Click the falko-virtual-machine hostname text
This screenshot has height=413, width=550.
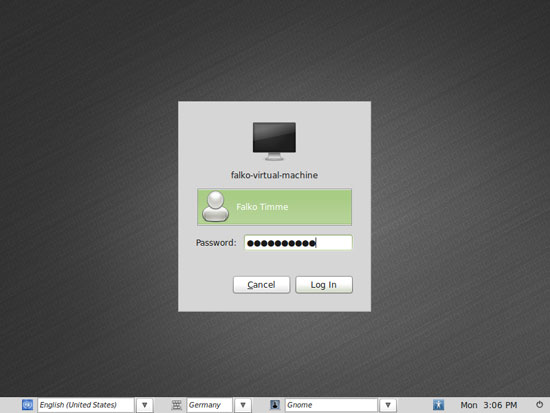[x=274, y=175]
